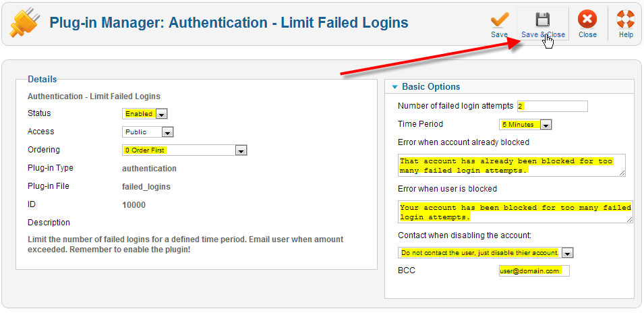Open the Status dropdown set to Enabled
Viewport: 644px width, 313px height.
coord(144,114)
